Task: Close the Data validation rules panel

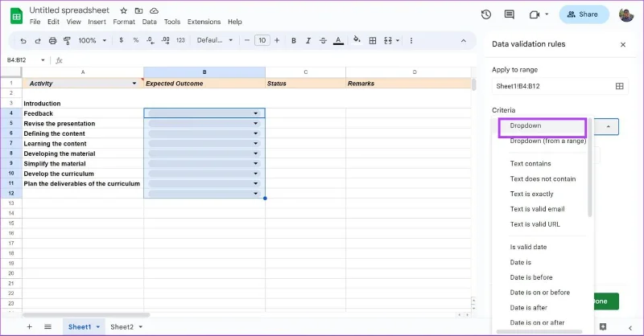Action: click(x=623, y=44)
